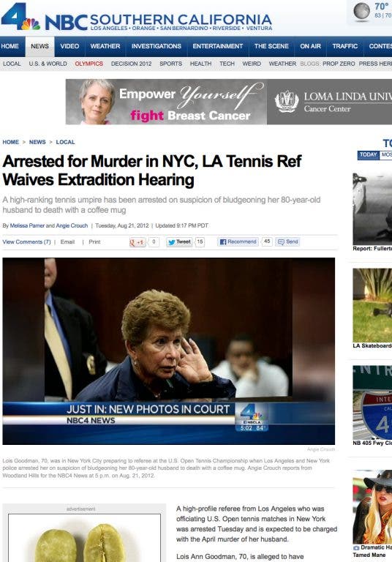This screenshot has width=392, height=562.
Task: Click the Twitter Tweet button
Action: click(x=179, y=242)
